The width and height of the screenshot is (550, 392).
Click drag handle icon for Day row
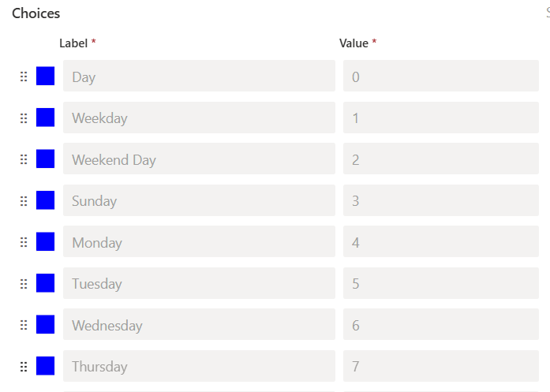click(24, 77)
